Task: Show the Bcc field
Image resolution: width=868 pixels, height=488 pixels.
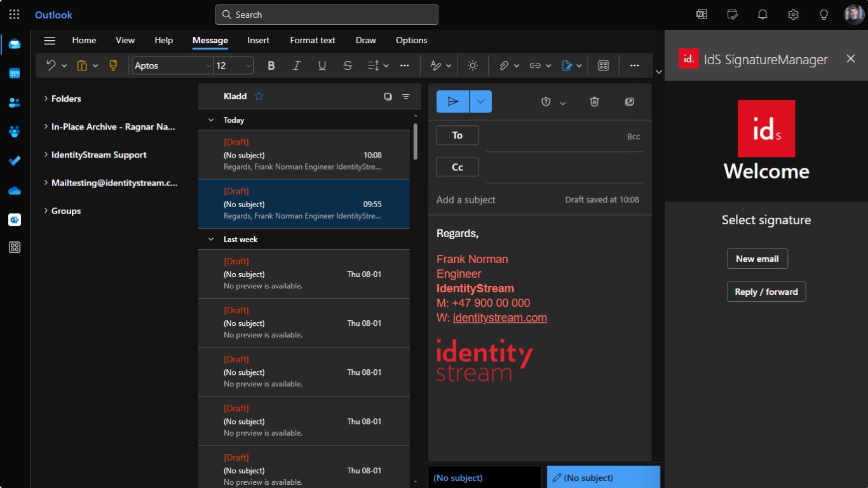Action: [634, 137]
